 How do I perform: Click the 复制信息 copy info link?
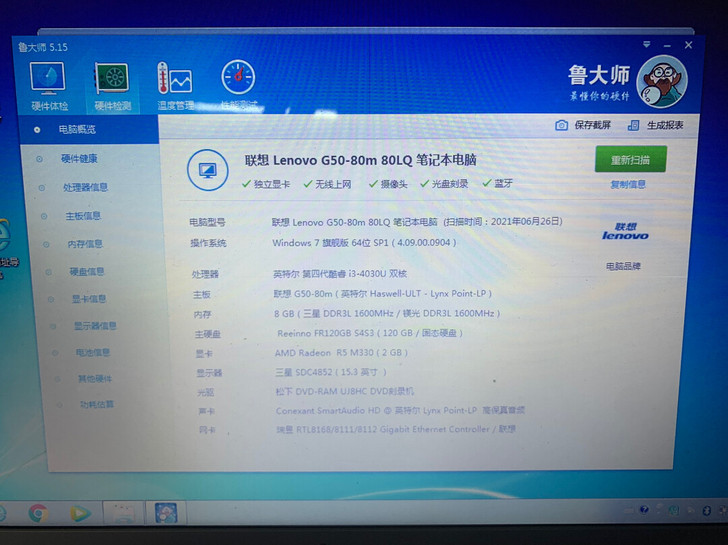[x=628, y=185]
